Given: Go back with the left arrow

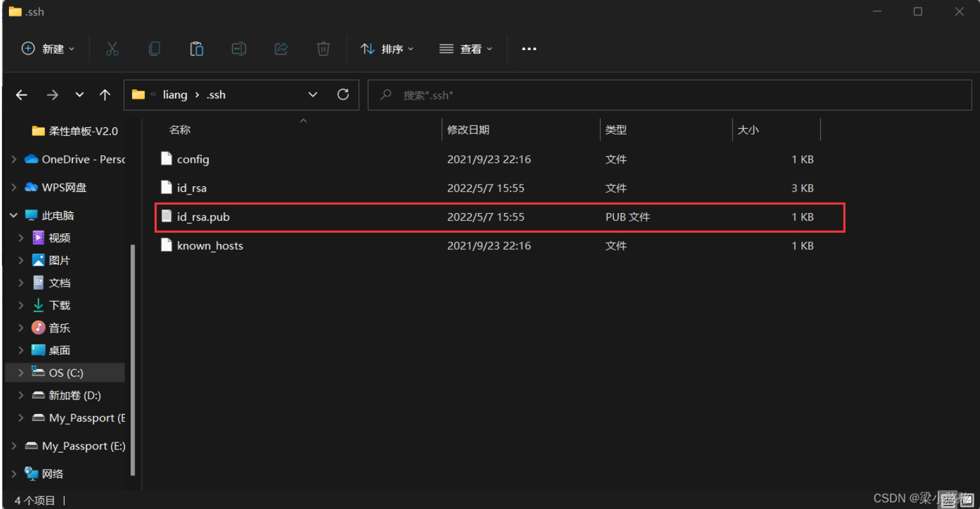Looking at the screenshot, I should tap(22, 94).
